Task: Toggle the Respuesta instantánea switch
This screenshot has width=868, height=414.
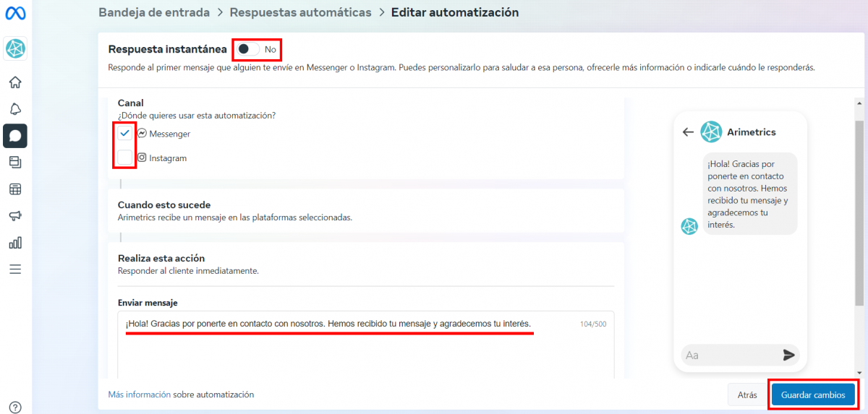Action: 249,49
